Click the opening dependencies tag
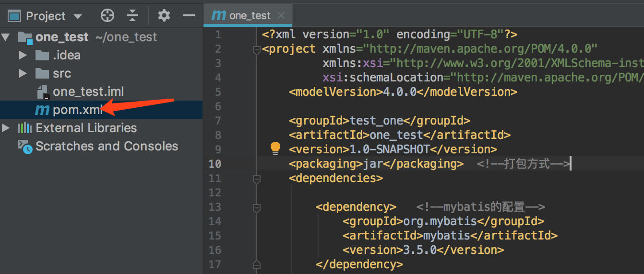Screen dimensions: 644x274 [x=336, y=178]
